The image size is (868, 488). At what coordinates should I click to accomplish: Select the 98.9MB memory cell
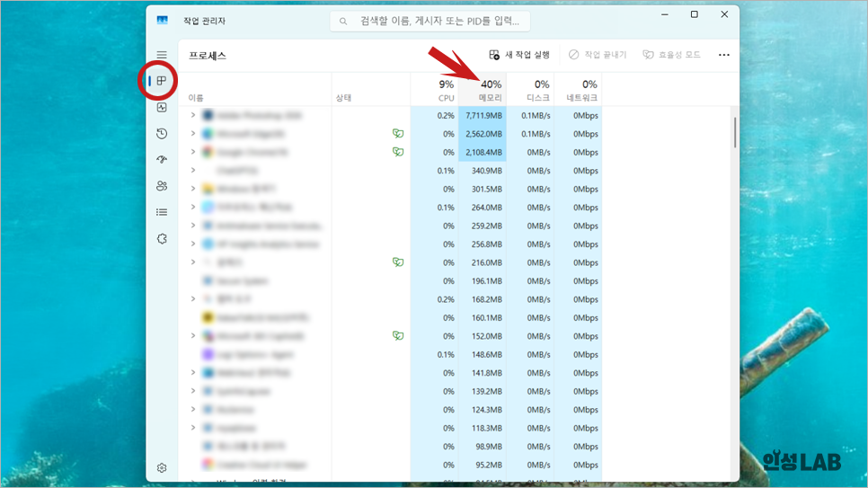[x=483, y=447]
